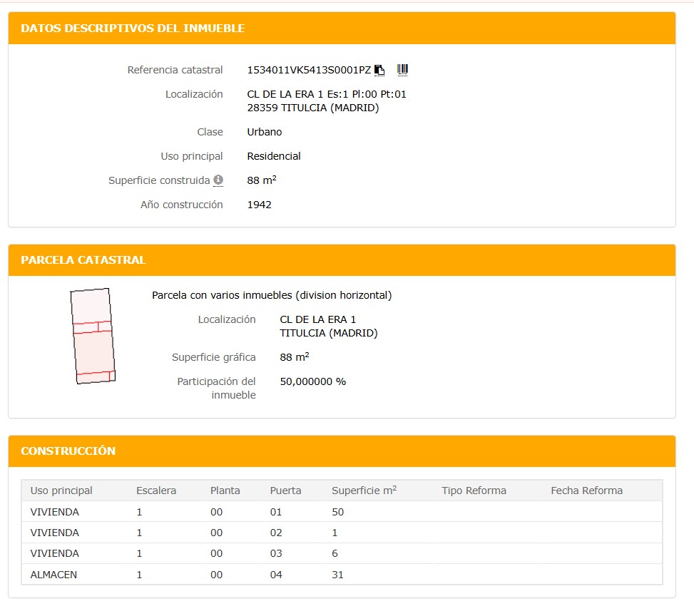The width and height of the screenshot is (694, 616).
Task: Select the ALMACEN row in the table
Action: point(53,574)
